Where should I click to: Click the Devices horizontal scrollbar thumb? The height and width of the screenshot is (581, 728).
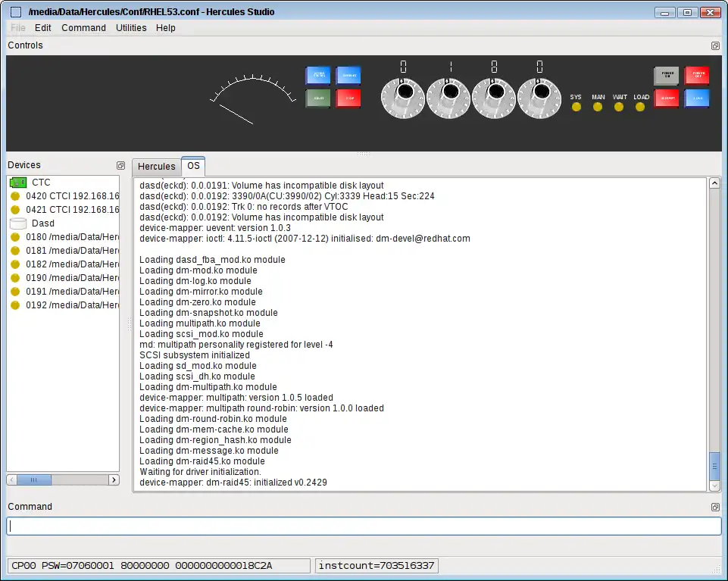pos(34,479)
